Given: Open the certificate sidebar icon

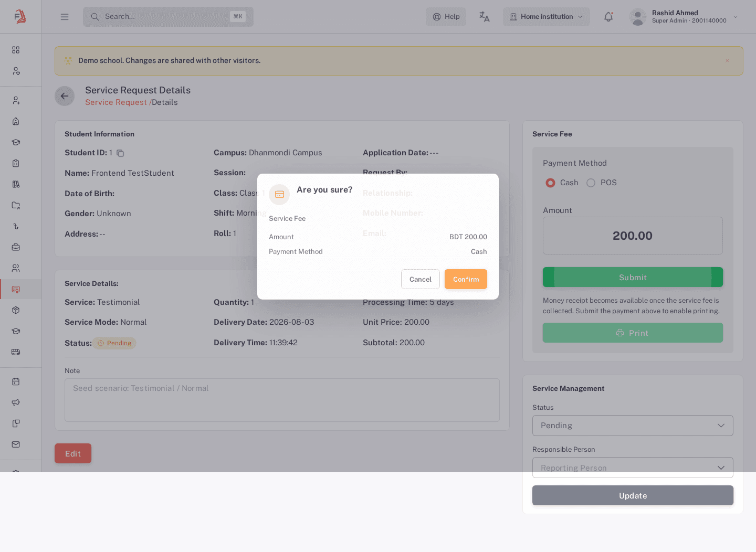Looking at the screenshot, I should pyautogui.click(x=16, y=289).
